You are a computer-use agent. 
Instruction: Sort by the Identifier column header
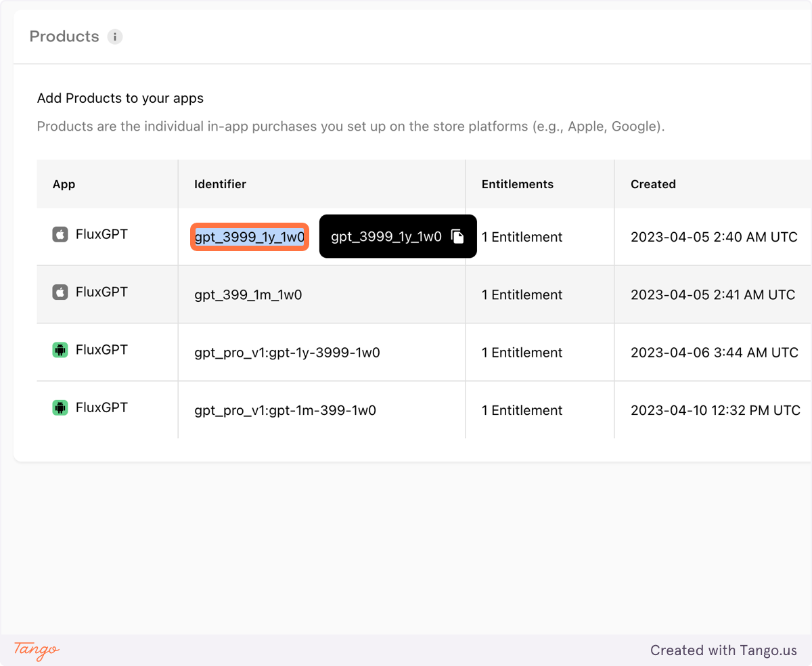click(220, 184)
